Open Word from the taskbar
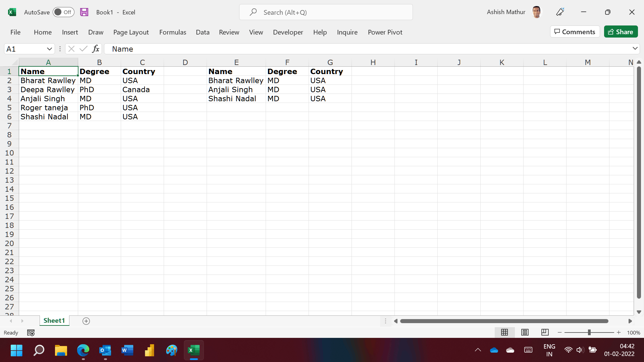644x362 pixels. click(x=127, y=351)
